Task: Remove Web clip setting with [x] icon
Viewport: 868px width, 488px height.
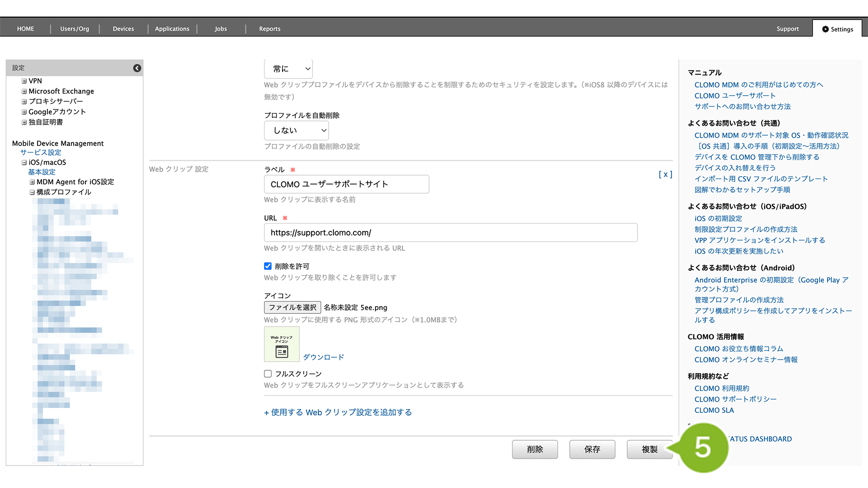Action: point(665,174)
